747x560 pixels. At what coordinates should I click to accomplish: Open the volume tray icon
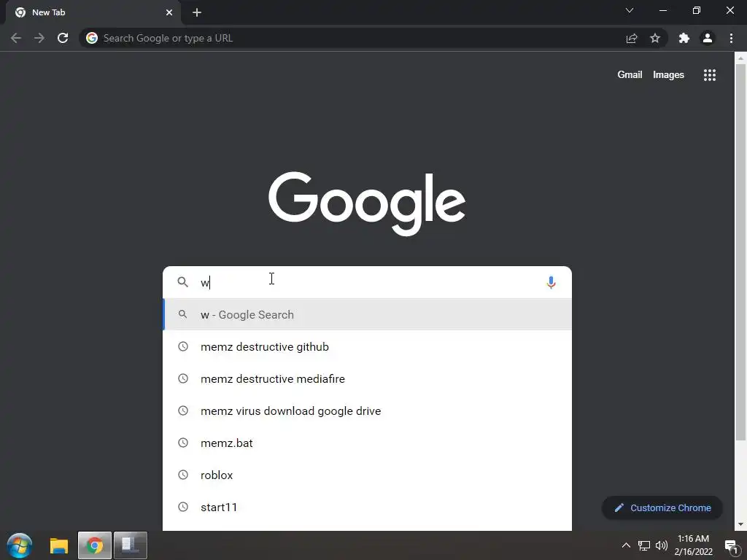pyautogui.click(x=661, y=545)
